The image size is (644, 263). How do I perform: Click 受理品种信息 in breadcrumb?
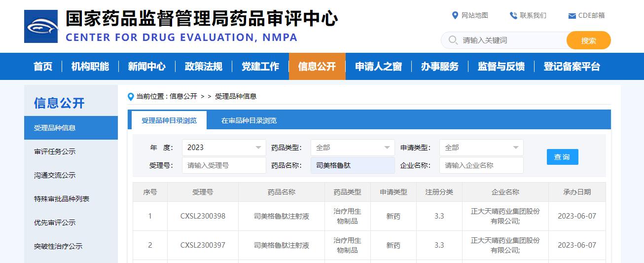click(x=236, y=96)
